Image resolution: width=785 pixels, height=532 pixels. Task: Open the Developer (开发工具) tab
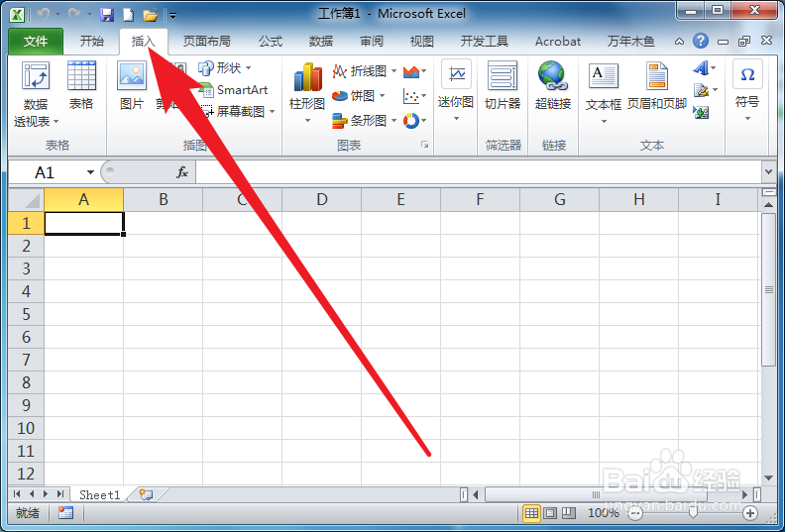(484, 41)
